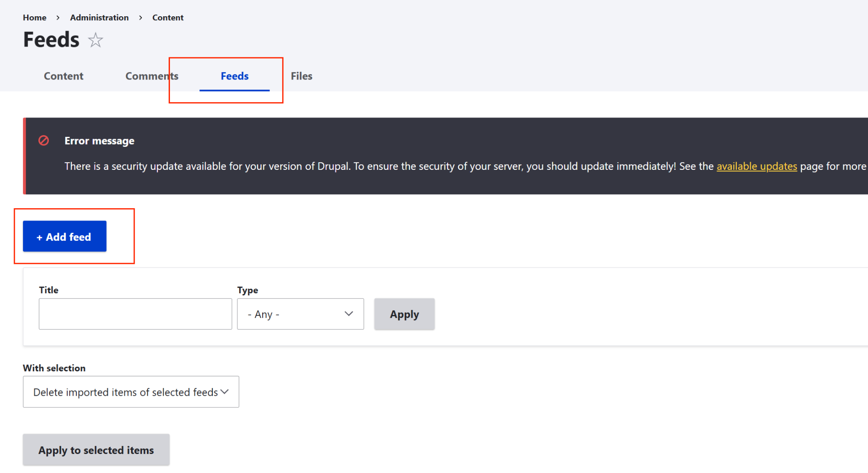The height and width of the screenshot is (473, 868).
Task: Click Apply to selected items button
Action: (96, 450)
